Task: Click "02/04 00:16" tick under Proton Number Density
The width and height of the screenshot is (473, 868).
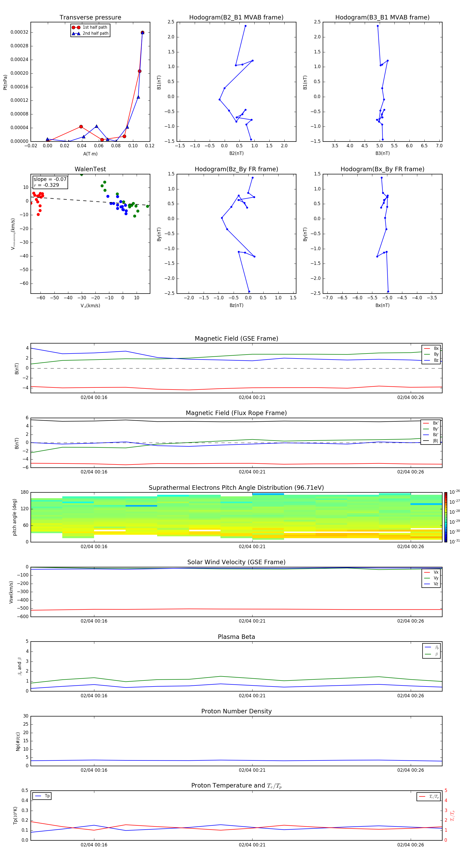Action: pyautogui.click(x=94, y=770)
